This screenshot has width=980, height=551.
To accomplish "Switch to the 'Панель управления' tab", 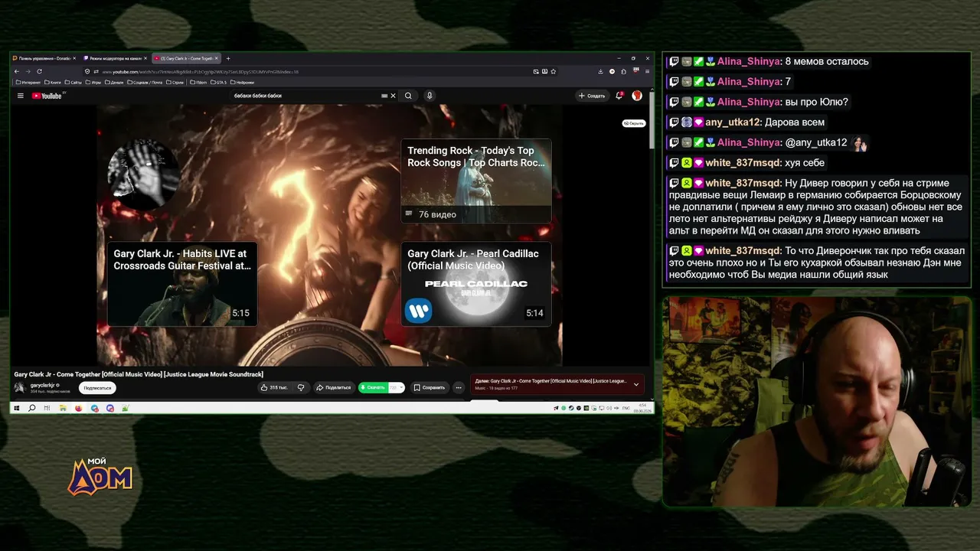I will (x=42, y=58).
